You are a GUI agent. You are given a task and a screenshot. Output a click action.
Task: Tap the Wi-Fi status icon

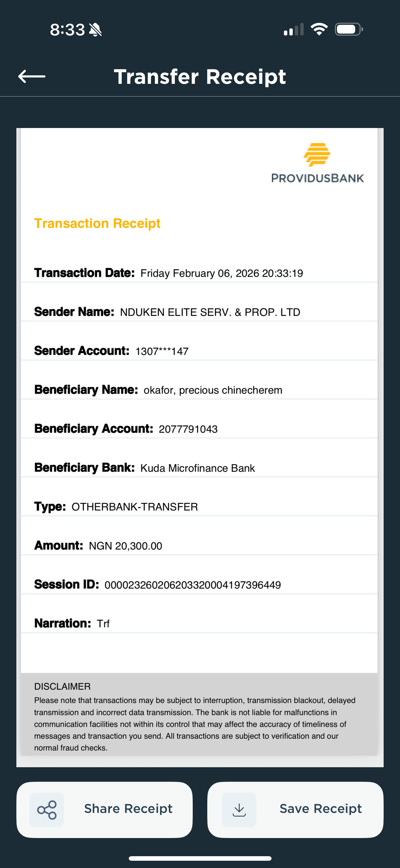click(x=319, y=29)
